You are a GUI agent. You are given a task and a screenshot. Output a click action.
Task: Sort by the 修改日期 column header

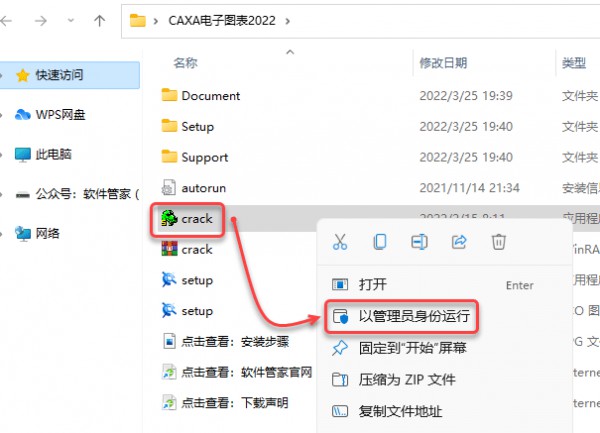pos(443,63)
